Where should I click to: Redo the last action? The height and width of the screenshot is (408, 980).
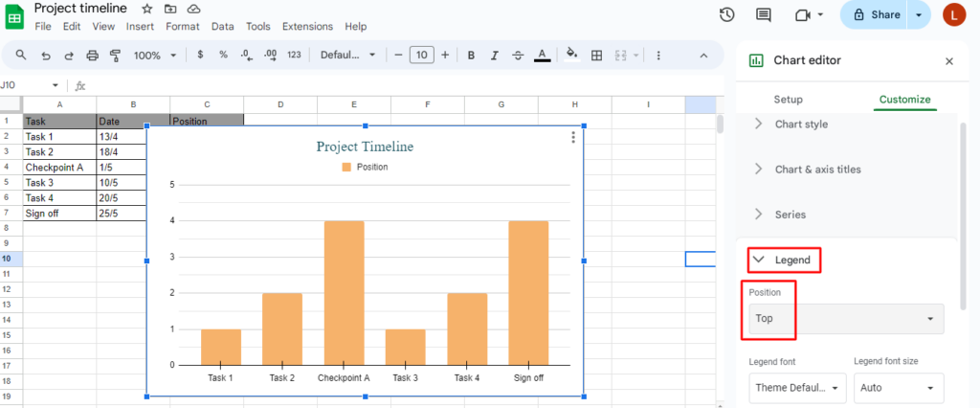click(69, 56)
